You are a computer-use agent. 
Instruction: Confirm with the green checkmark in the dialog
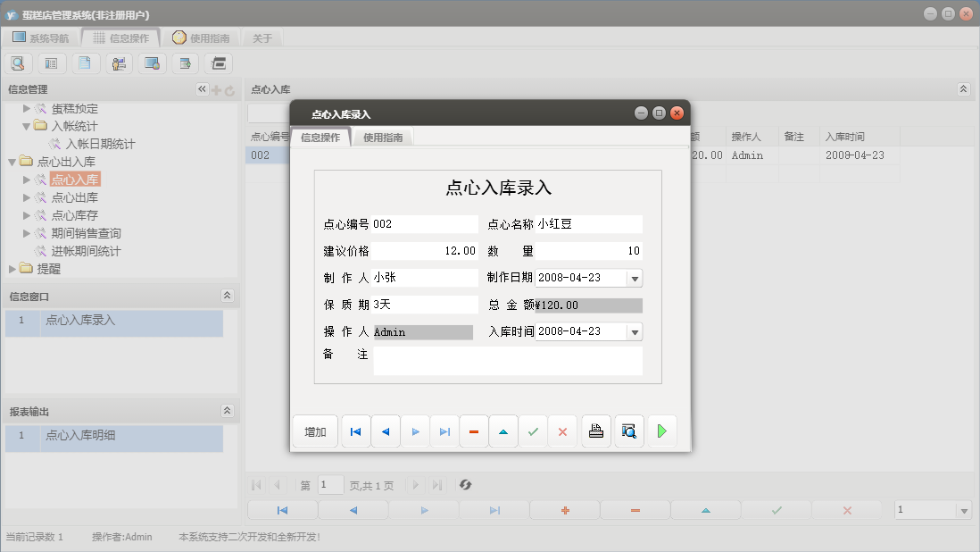[533, 431]
